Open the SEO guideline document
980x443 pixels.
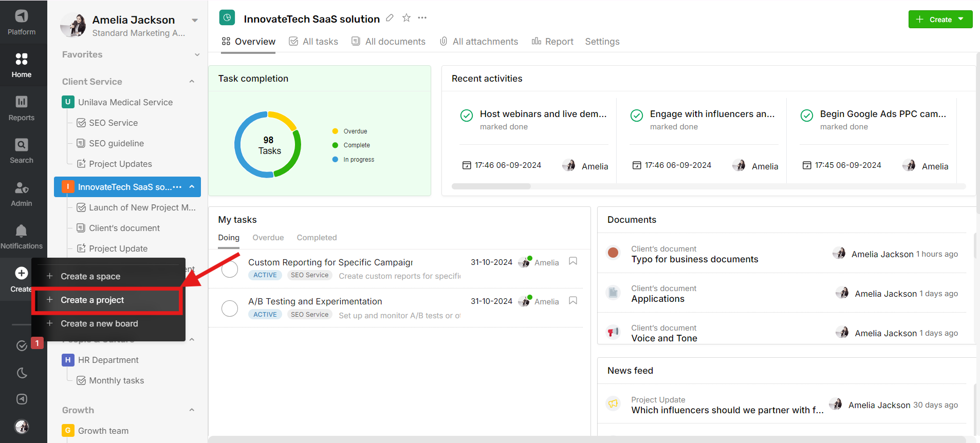[x=116, y=143]
